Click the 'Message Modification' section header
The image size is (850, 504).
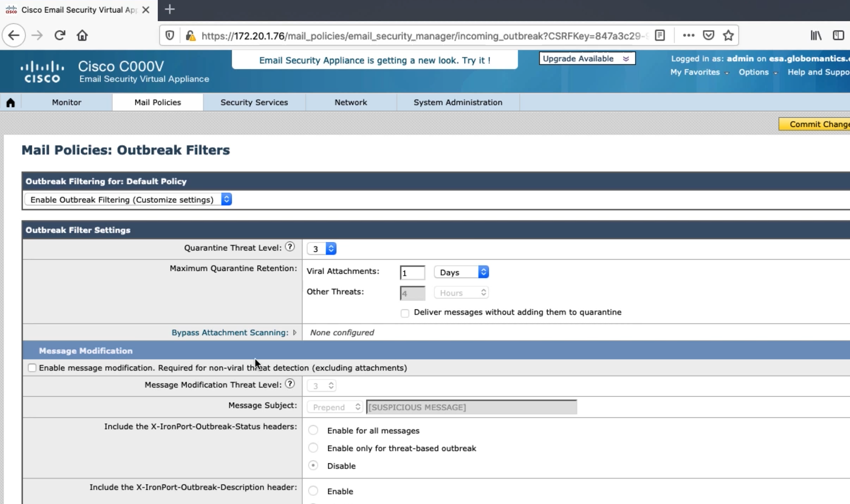86,351
